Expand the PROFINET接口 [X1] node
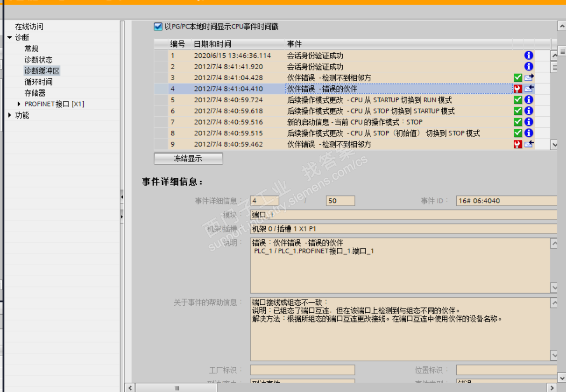Image resolution: width=566 pixels, height=392 pixels. [x=19, y=104]
